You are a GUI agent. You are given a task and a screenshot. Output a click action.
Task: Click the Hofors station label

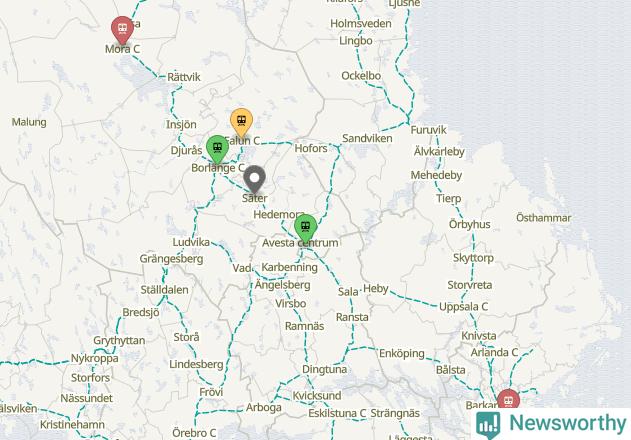tap(311, 149)
